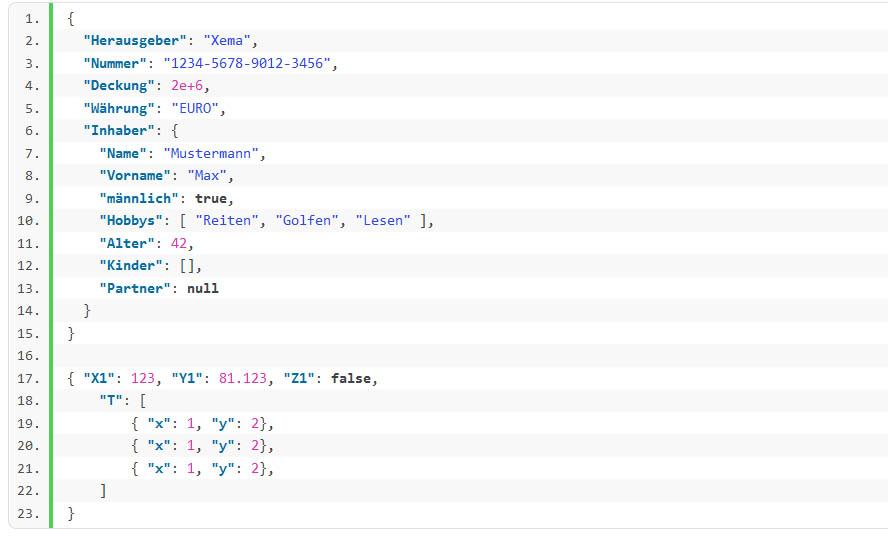The width and height of the screenshot is (888, 536).
Task: Click the "X1" key on line 17
Action: click(x=99, y=378)
